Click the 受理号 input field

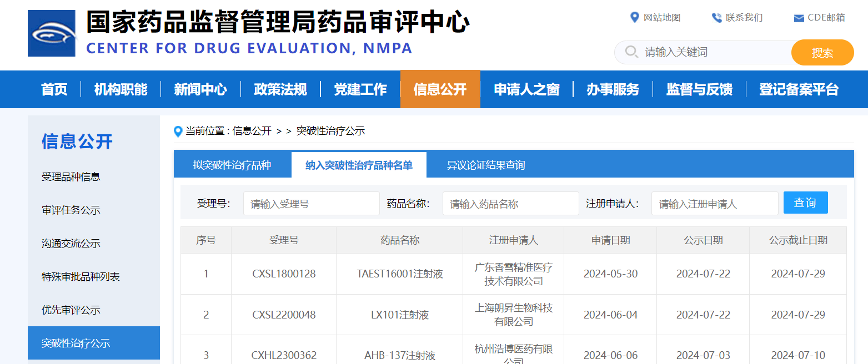point(311,203)
